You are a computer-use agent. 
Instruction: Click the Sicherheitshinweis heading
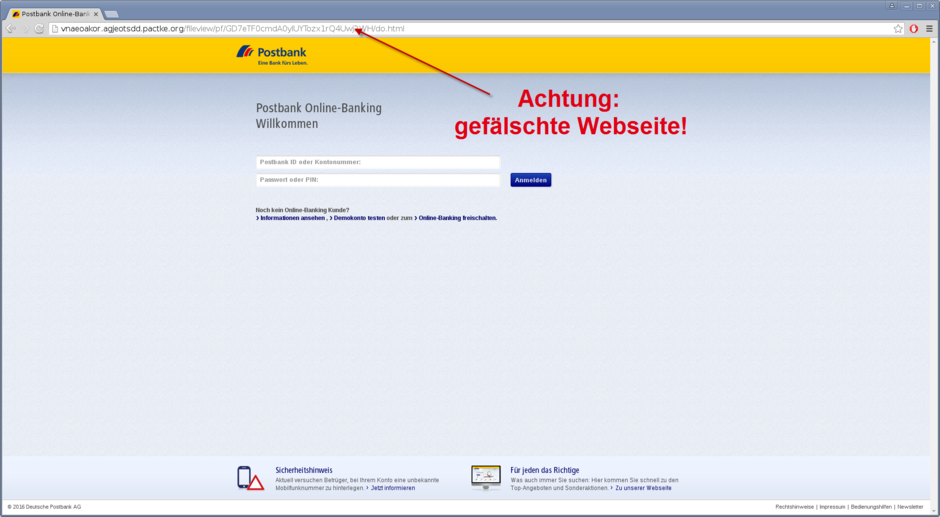[x=304, y=470]
